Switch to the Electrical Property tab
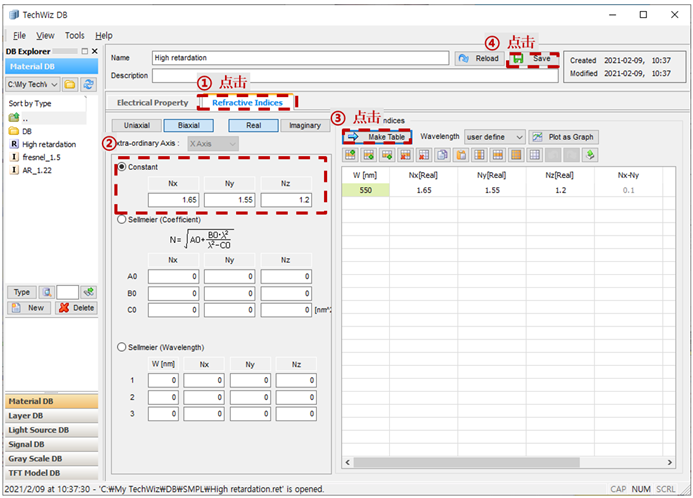 (152, 103)
